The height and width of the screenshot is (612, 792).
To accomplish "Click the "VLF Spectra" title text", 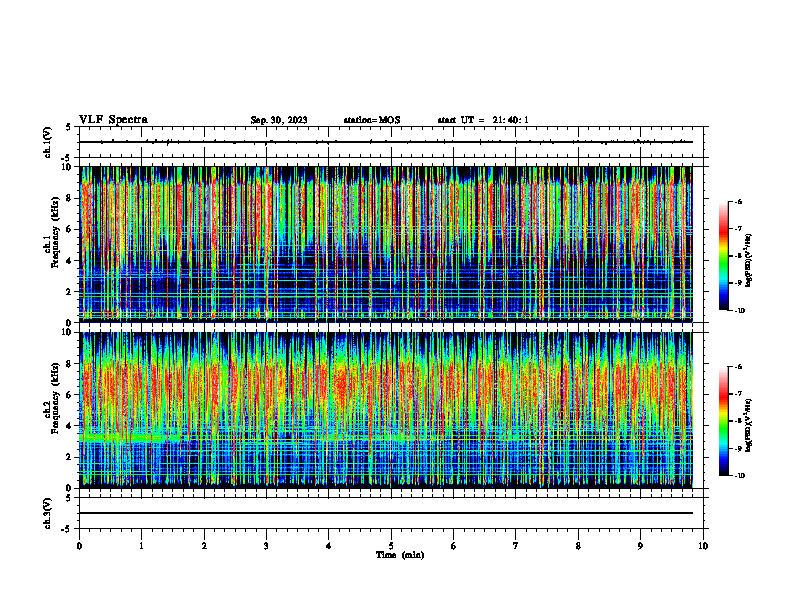I will pyautogui.click(x=113, y=120).
